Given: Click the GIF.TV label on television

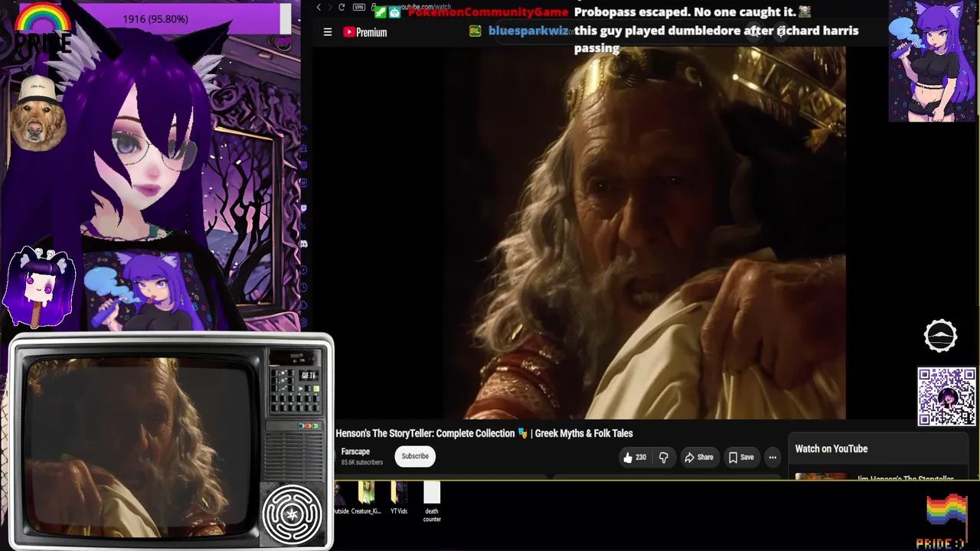Looking at the screenshot, I should click(309, 376).
